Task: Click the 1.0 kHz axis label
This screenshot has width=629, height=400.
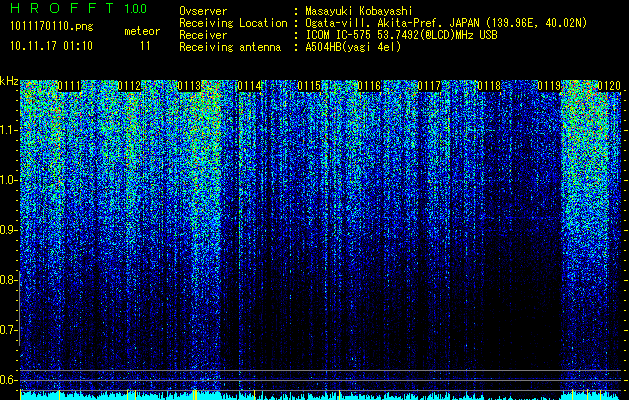Action: coord(9,180)
